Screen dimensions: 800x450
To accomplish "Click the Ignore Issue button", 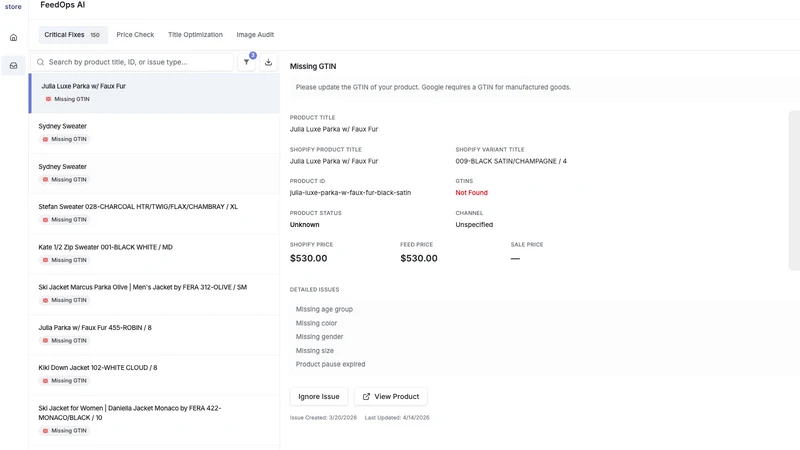I will [319, 396].
